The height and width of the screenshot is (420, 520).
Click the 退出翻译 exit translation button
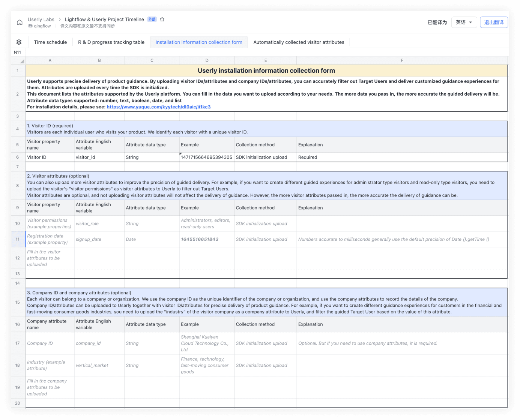coord(494,22)
